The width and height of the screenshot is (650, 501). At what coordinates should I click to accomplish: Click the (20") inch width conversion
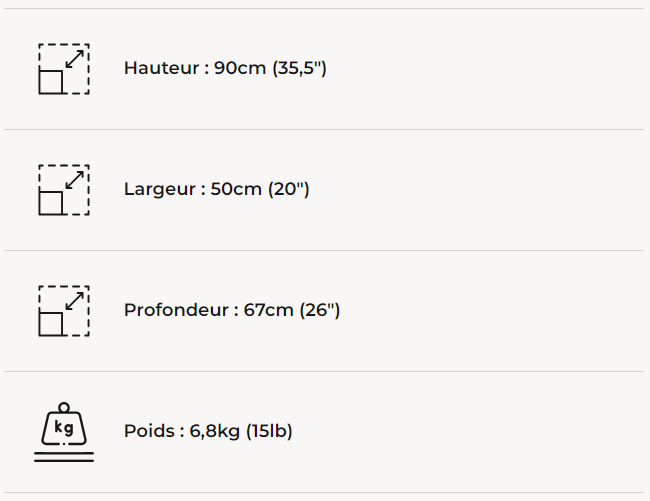click(x=288, y=189)
